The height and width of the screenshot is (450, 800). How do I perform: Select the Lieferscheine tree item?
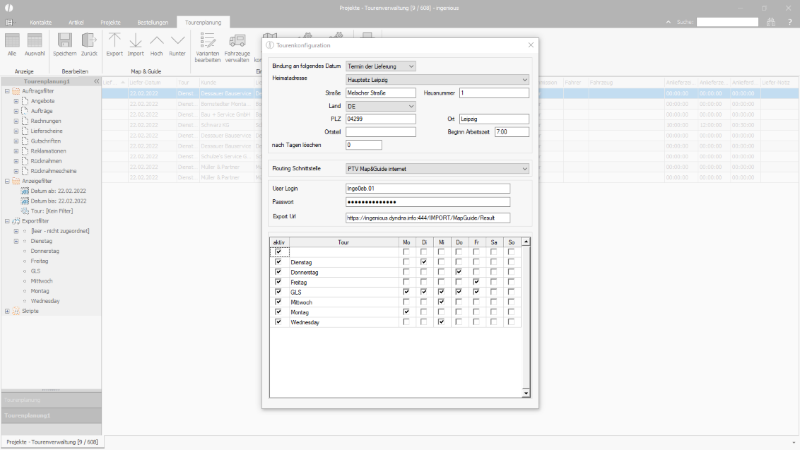point(46,131)
